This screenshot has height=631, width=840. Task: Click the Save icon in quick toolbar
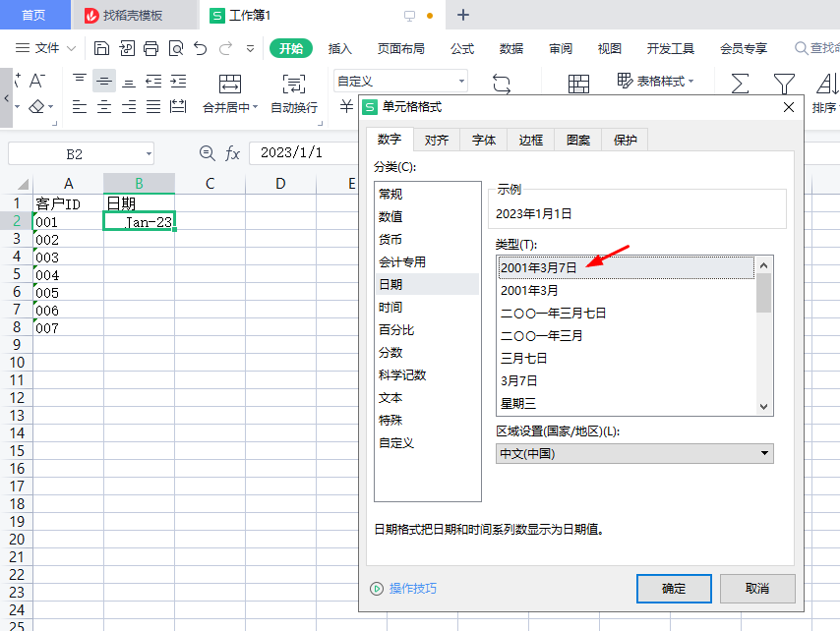101,48
